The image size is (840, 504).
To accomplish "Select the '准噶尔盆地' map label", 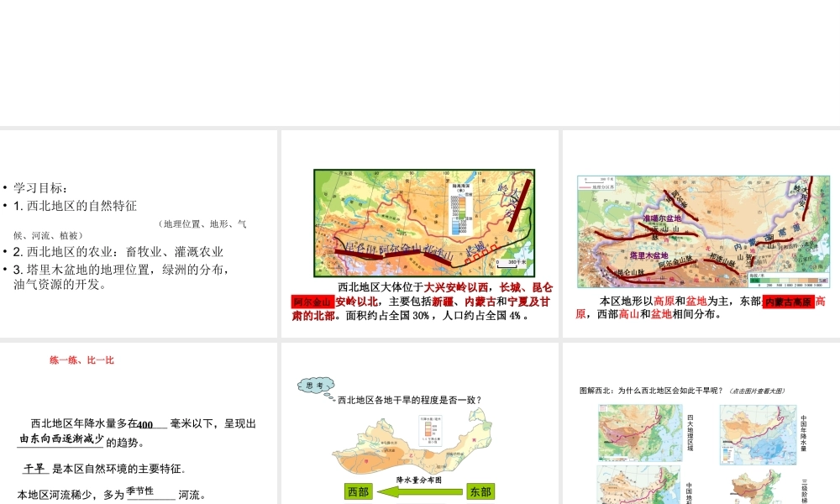I will tap(662, 218).
